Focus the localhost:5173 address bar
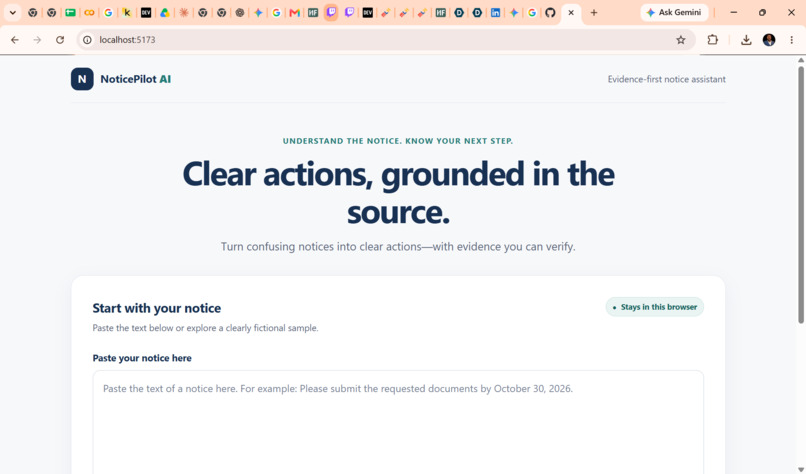The image size is (806, 474). 386,40
